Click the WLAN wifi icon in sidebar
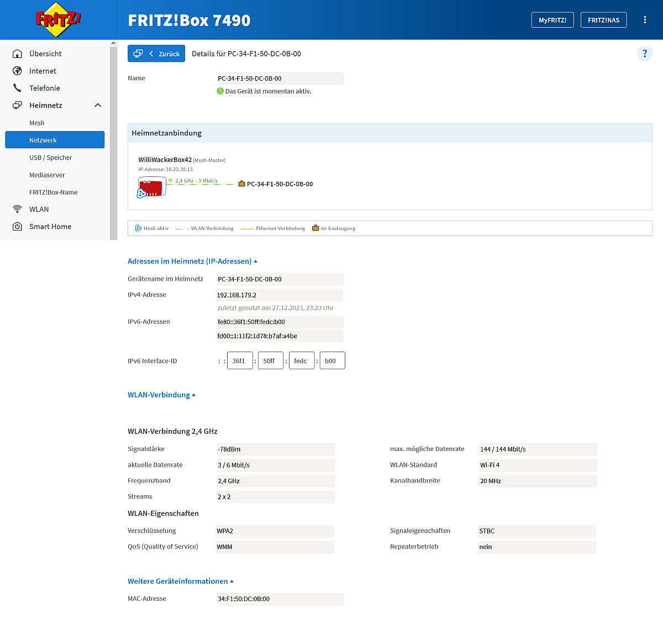The width and height of the screenshot is (663, 644). click(x=18, y=209)
